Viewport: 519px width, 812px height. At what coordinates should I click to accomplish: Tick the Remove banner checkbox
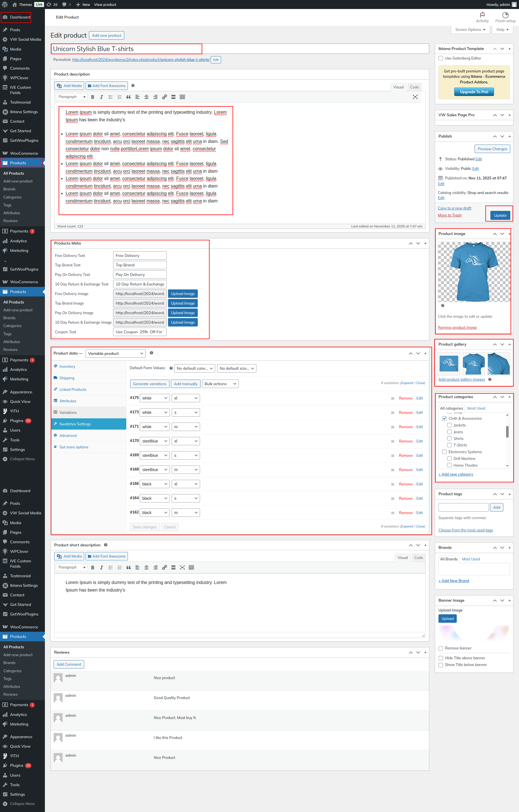(x=440, y=649)
